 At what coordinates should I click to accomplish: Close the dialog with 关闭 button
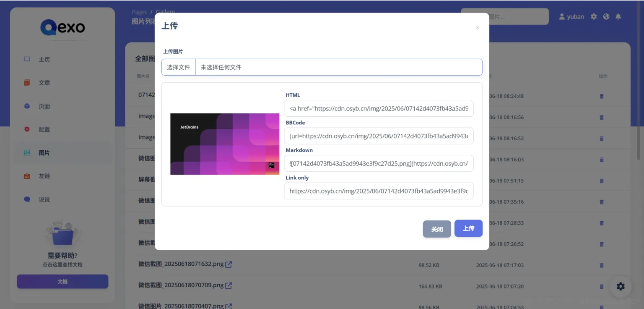[x=436, y=229]
